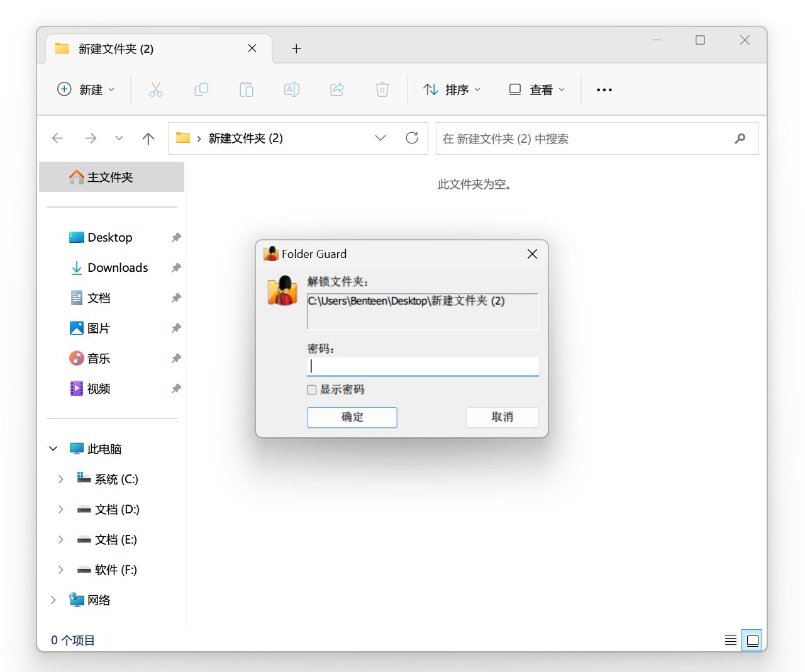
Task: Refresh the current folder view
Action: pos(412,138)
